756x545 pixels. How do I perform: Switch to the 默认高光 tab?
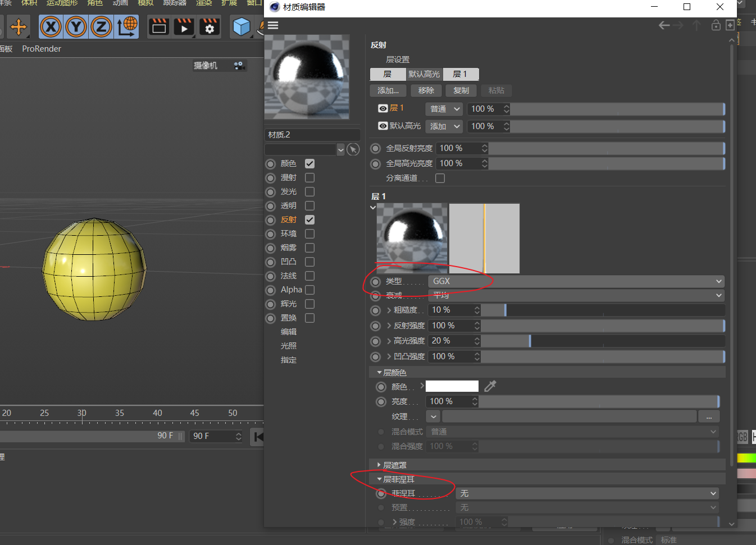coord(424,74)
